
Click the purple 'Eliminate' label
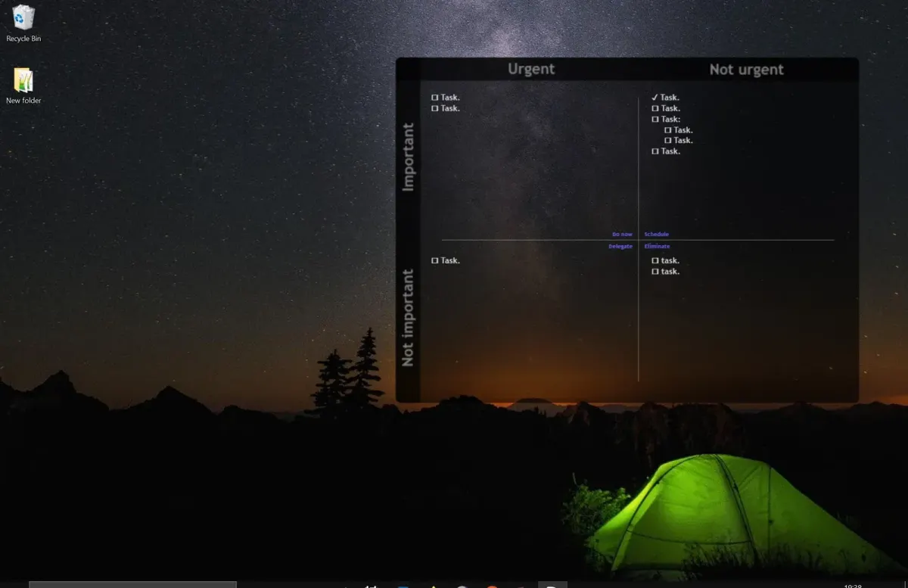(657, 247)
